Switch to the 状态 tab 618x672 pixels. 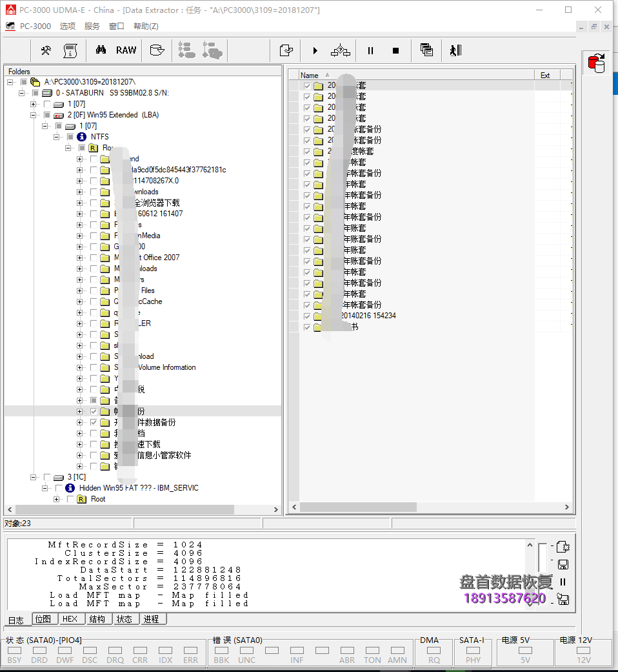point(125,619)
